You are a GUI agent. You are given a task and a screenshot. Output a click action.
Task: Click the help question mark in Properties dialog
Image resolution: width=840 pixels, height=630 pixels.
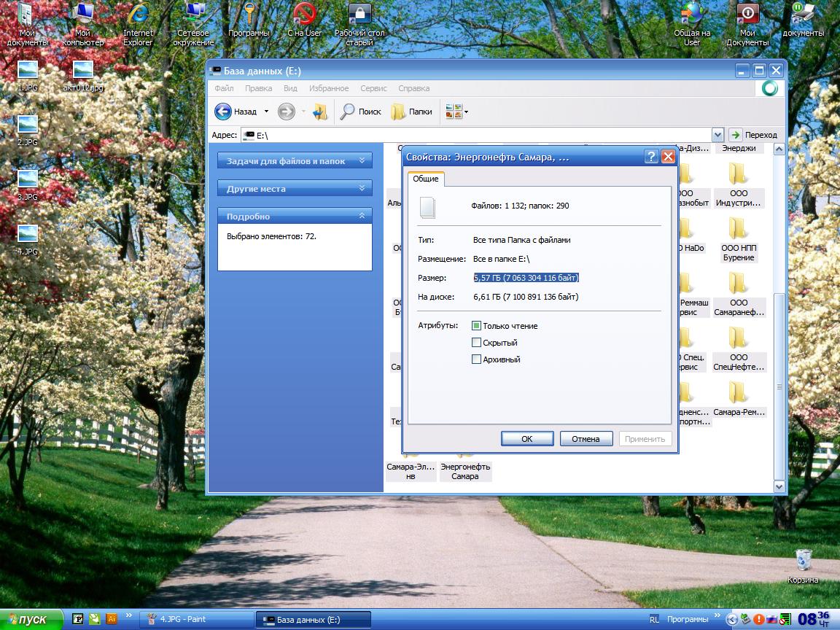coord(651,157)
